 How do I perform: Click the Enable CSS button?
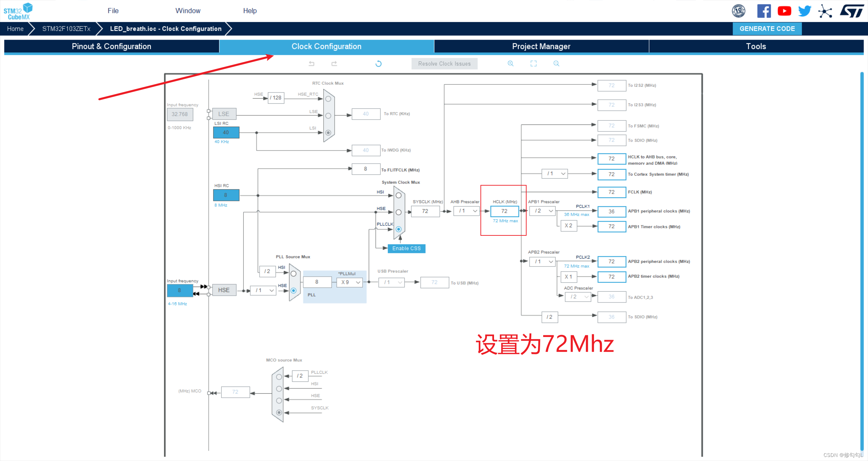(406, 248)
